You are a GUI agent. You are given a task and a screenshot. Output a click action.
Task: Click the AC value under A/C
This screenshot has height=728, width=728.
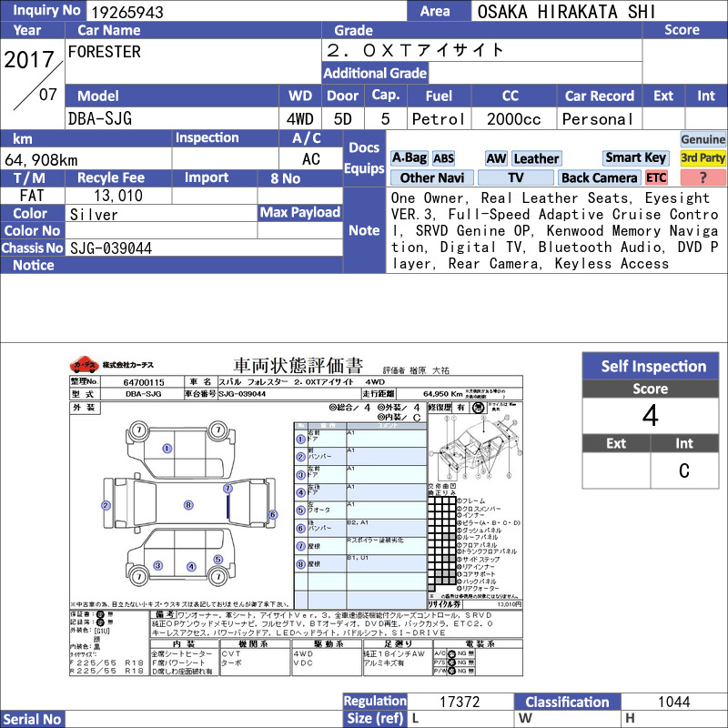point(310,159)
